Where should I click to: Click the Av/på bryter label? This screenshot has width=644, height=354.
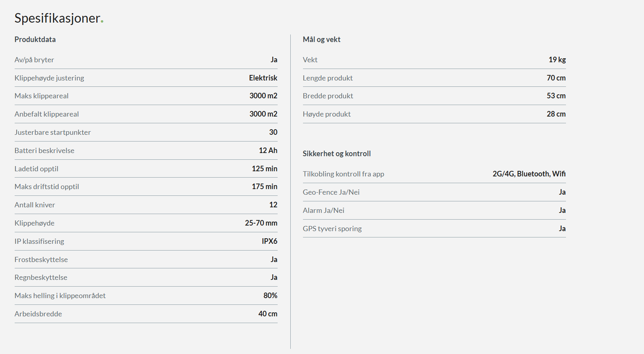[34, 60]
